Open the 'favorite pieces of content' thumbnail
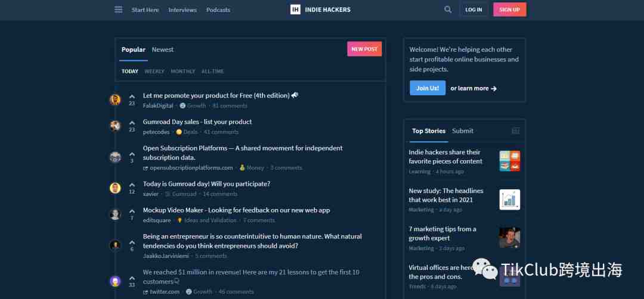Screen dimensions: 644x299 (510, 161)
